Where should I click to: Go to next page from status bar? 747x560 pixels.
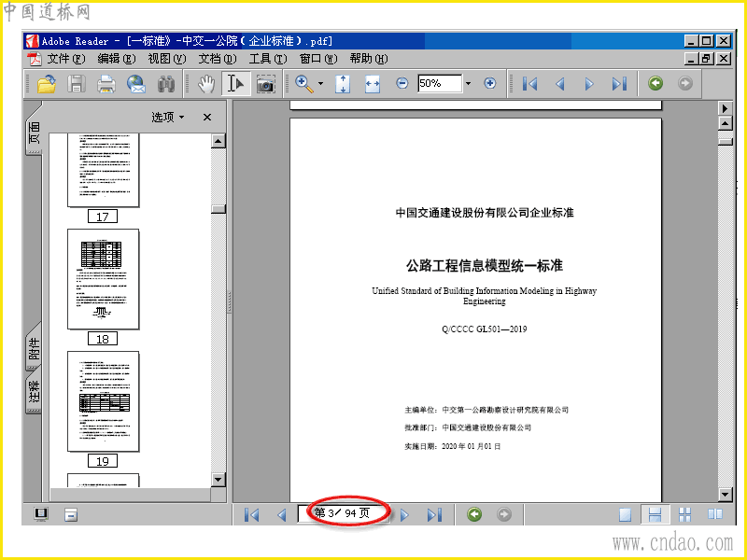pyautogui.click(x=404, y=515)
